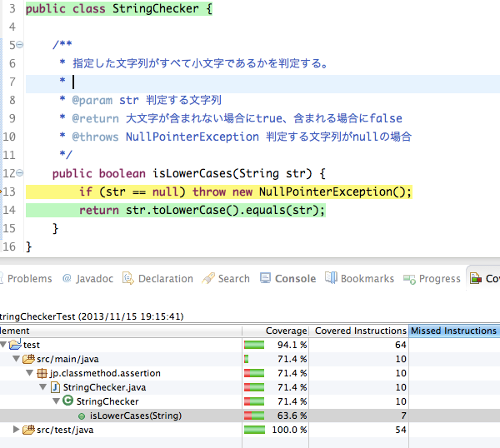Collapse the src/main/java tree node
The height and width of the screenshot is (448, 500).
pyautogui.click(x=17, y=359)
